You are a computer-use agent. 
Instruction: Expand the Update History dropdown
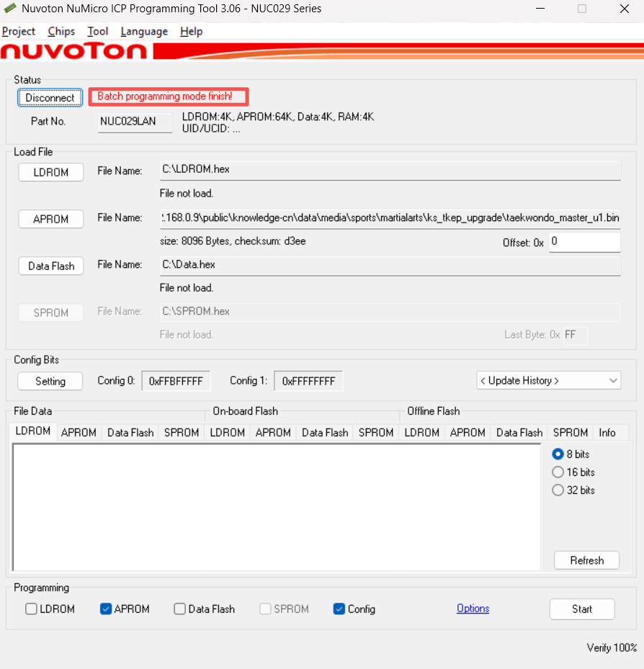pyautogui.click(x=548, y=380)
